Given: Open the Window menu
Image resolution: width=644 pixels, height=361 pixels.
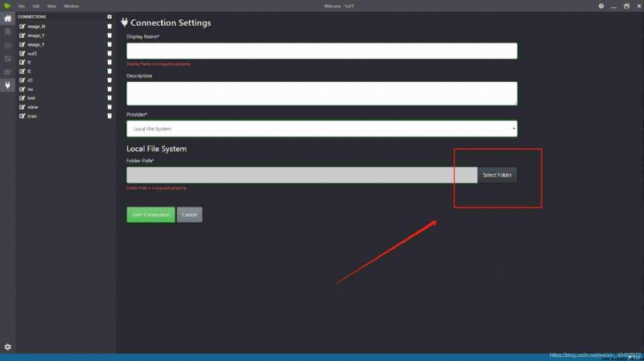Looking at the screenshot, I should click(x=71, y=6).
